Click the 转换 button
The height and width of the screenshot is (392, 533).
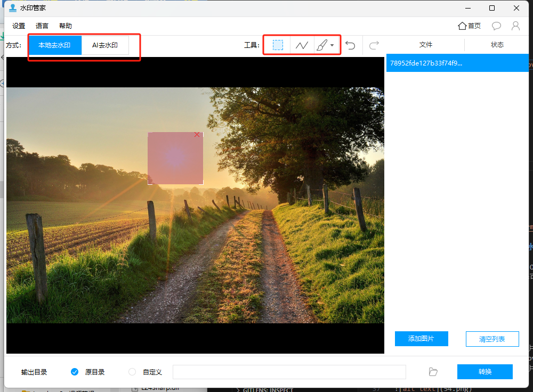[484, 372]
